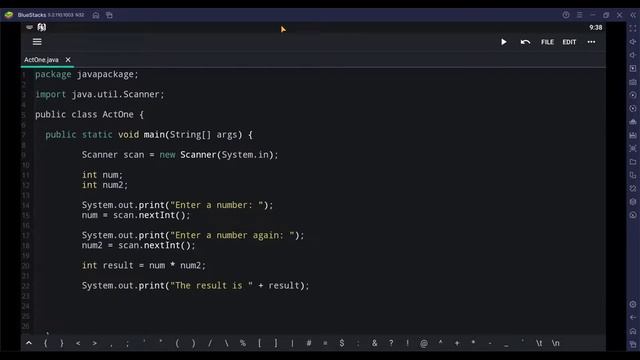Click "ActOne" in the class declaration

(118, 114)
